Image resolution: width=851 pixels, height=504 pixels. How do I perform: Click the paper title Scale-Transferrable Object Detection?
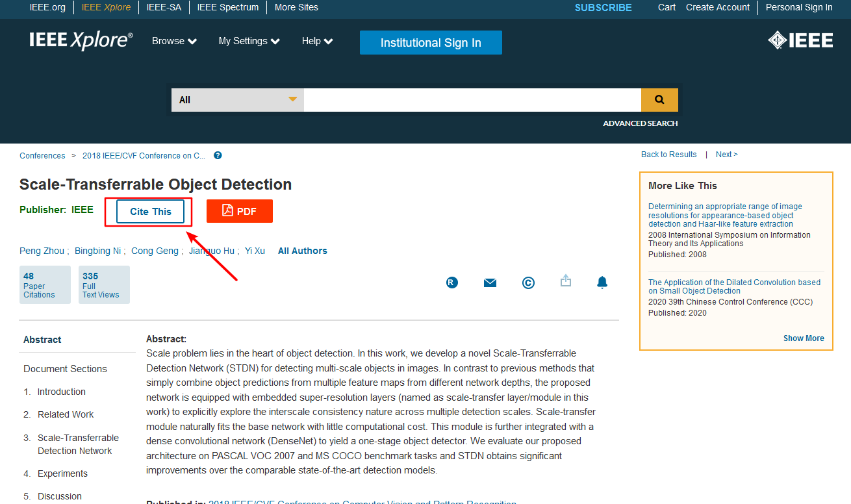[x=155, y=184]
